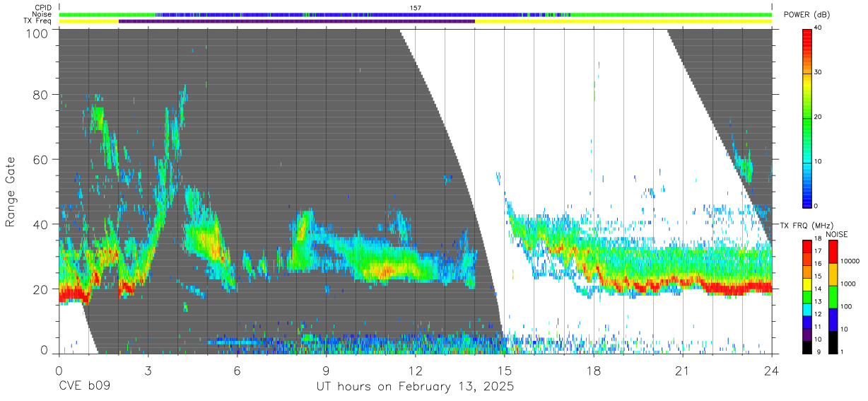Click x-axis tick label 18
This screenshot has height=401, width=868.
click(x=593, y=370)
